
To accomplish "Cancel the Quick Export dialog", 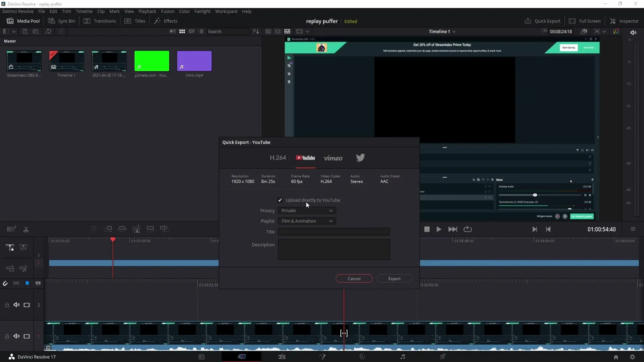I will pyautogui.click(x=354, y=279).
